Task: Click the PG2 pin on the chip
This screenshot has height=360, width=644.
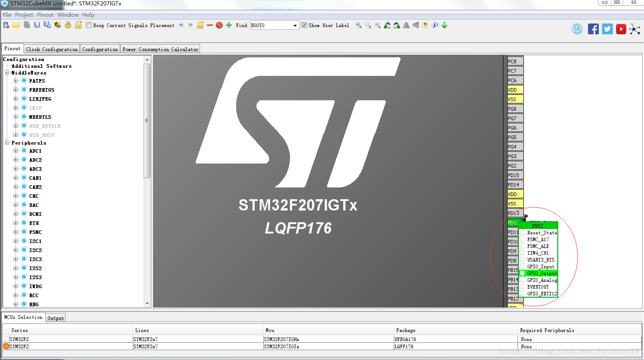Action: click(515, 166)
